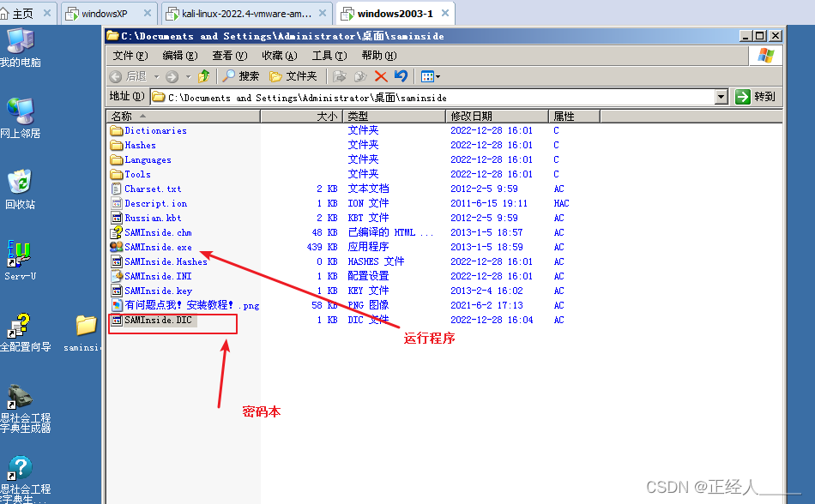Screen dimensions: 815x504
Task: Select the Charset.txt file icon
Action: [x=117, y=189]
